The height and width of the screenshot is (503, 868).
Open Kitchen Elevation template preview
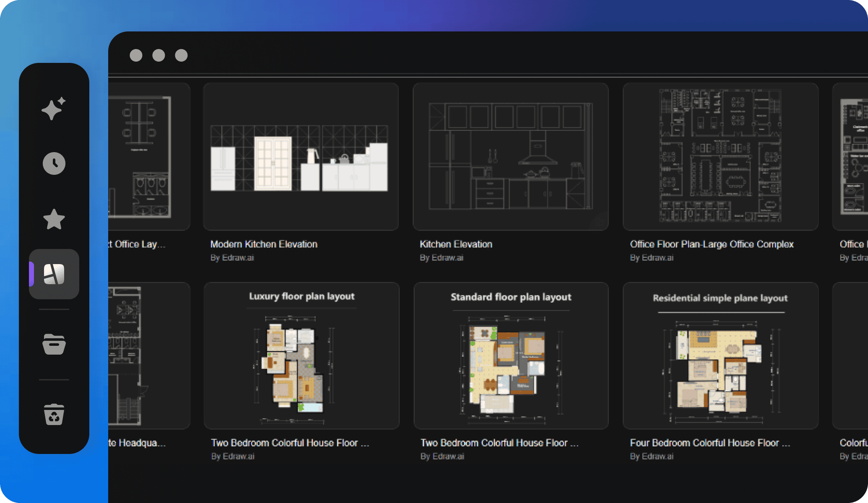pyautogui.click(x=510, y=156)
